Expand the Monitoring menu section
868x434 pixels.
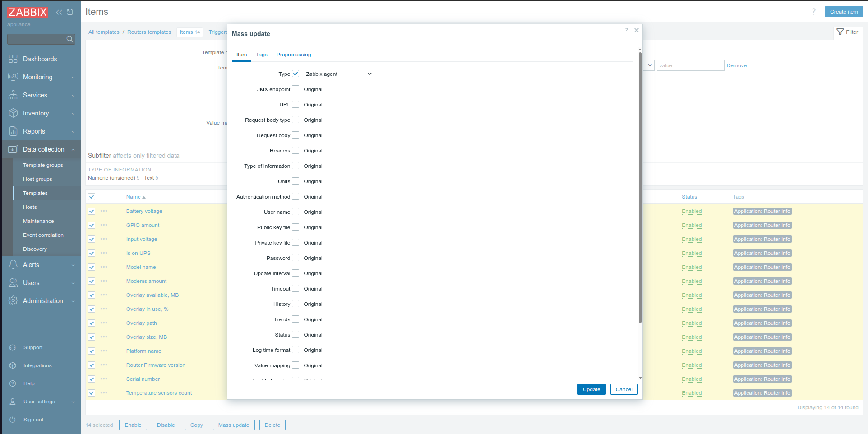41,77
